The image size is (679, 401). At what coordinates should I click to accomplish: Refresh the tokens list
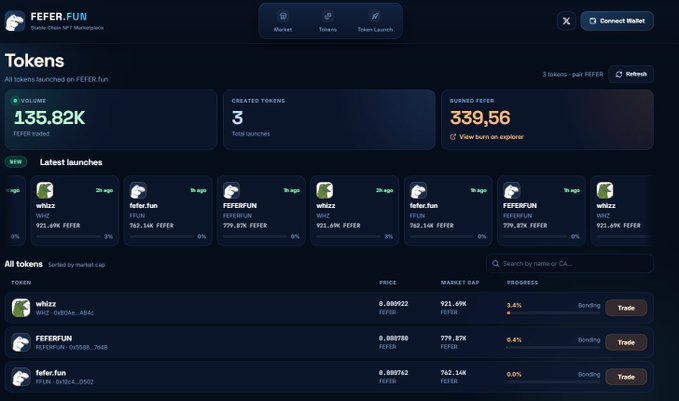[x=631, y=74]
